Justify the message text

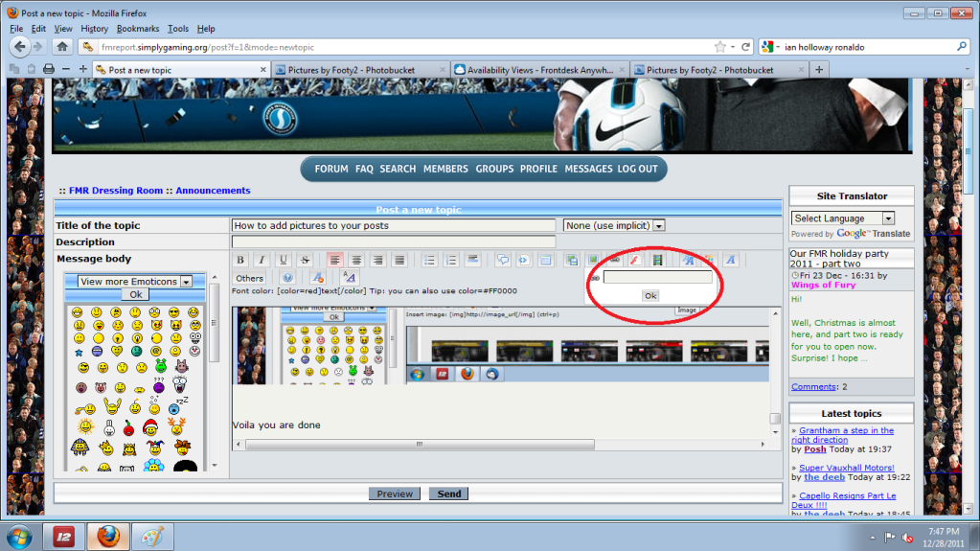399,261
